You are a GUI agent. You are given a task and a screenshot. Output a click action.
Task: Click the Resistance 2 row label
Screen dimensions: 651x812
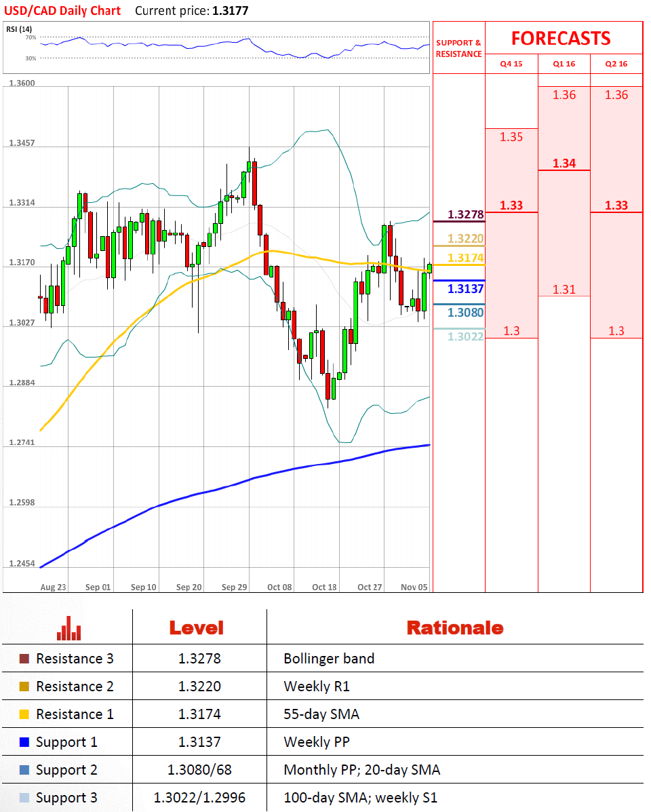tap(75, 687)
